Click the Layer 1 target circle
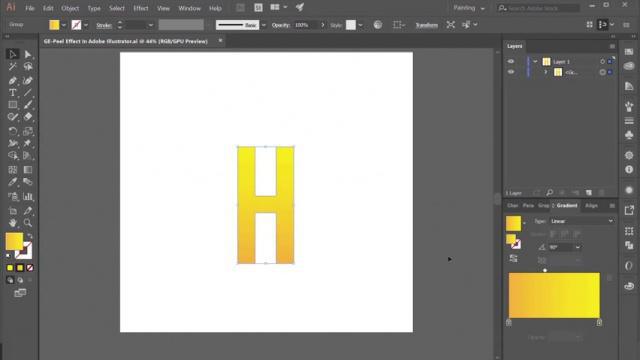The height and width of the screenshot is (360, 640). click(602, 61)
